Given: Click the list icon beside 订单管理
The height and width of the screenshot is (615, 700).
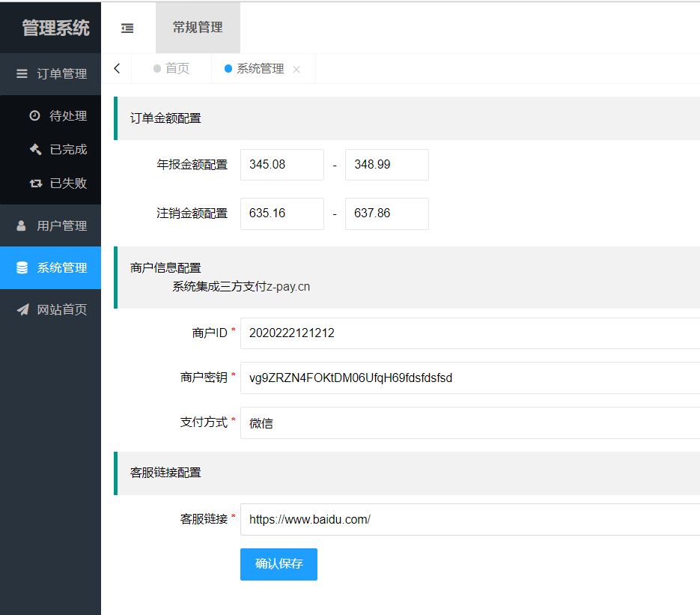Looking at the screenshot, I should click(x=22, y=73).
